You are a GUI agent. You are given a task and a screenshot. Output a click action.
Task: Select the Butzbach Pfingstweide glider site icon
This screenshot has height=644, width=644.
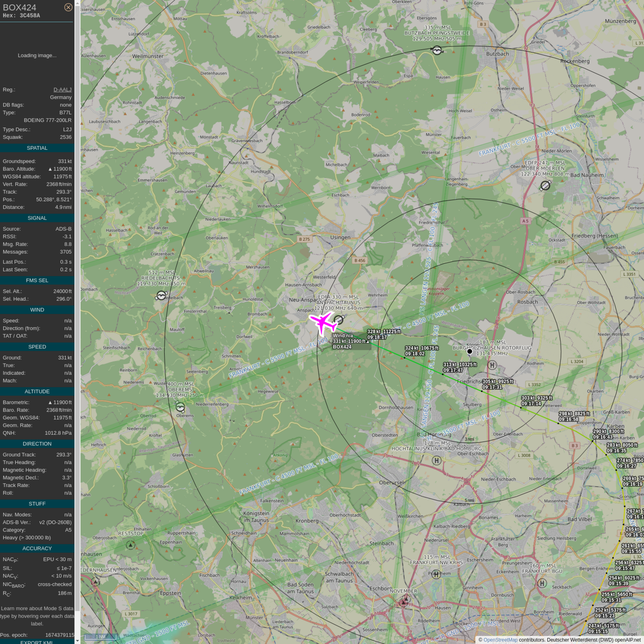437,51
